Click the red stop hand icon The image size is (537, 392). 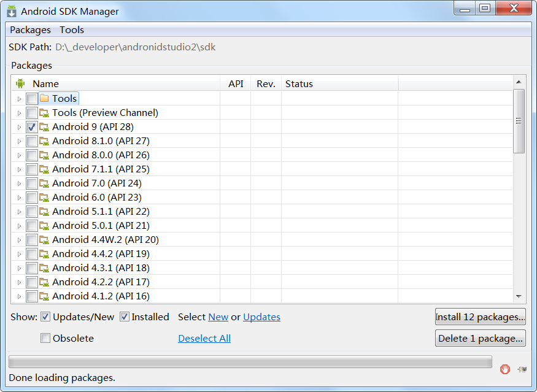[505, 369]
